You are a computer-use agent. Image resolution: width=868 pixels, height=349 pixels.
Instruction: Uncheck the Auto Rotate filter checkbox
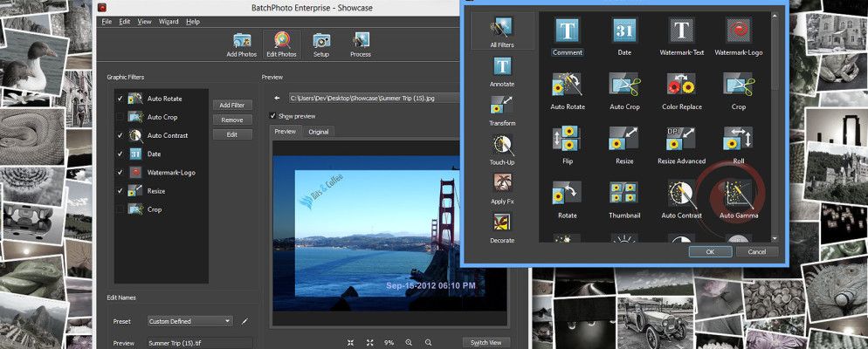tap(120, 99)
